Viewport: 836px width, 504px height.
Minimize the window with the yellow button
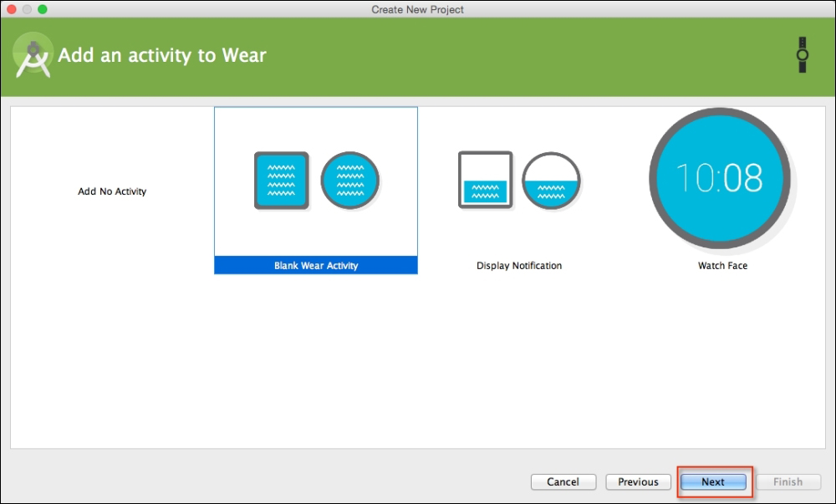pos(27,9)
